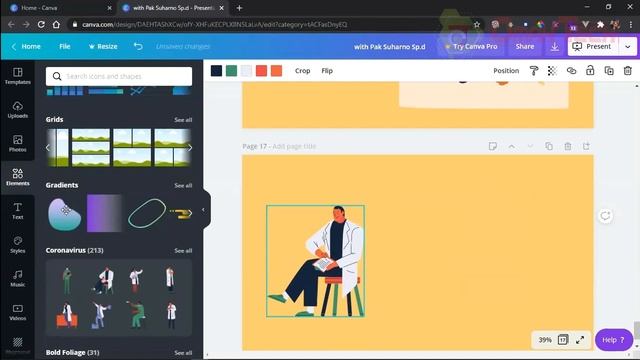Open the Videos panel
Screen dimensions: 640x360
[x=18, y=313]
